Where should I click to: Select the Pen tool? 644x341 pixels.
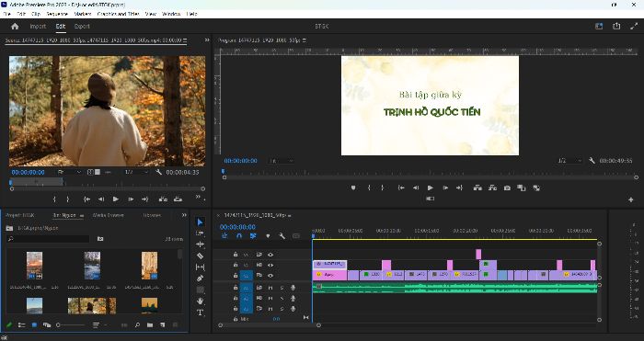pyautogui.click(x=200, y=278)
